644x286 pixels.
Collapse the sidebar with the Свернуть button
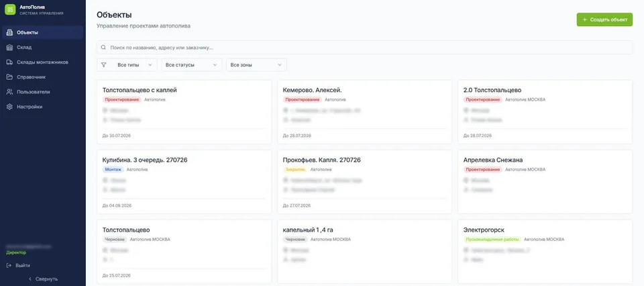pos(43,279)
